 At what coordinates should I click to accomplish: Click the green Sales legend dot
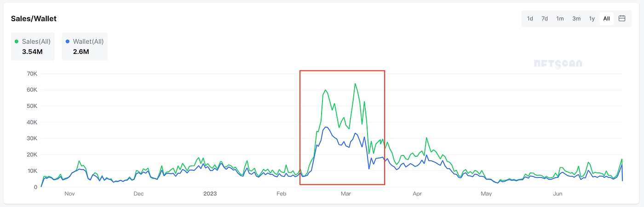pos(17,41)
